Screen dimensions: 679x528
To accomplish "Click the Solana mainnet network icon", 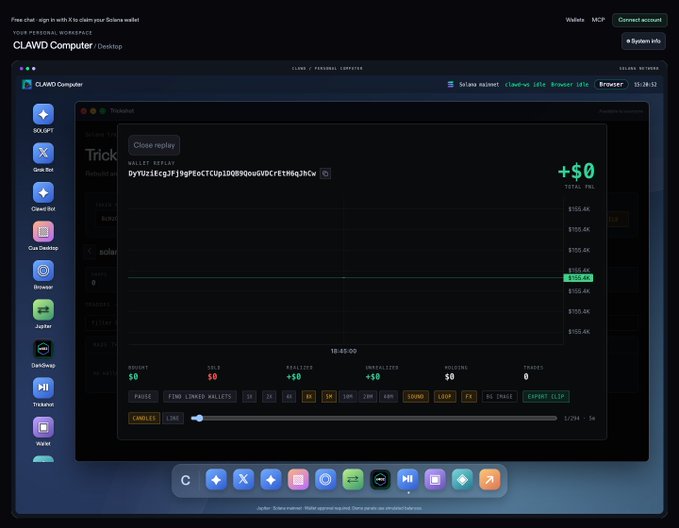I will click(450, 84).
